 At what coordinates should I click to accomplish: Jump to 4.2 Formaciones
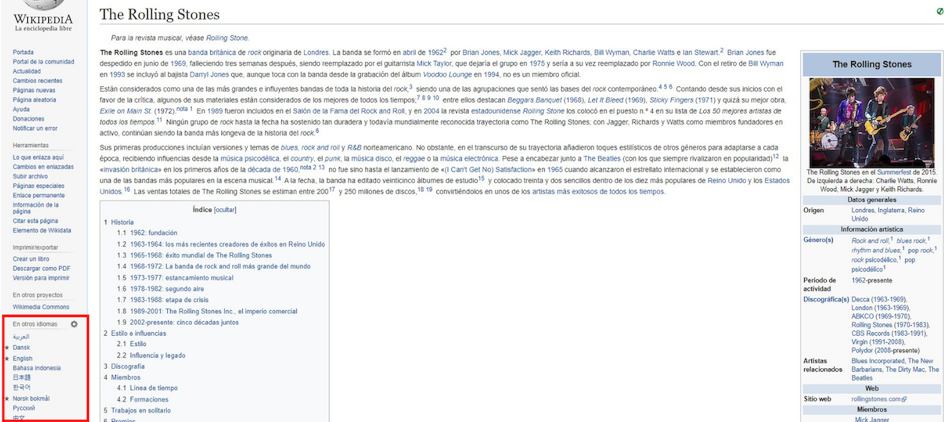143,400
